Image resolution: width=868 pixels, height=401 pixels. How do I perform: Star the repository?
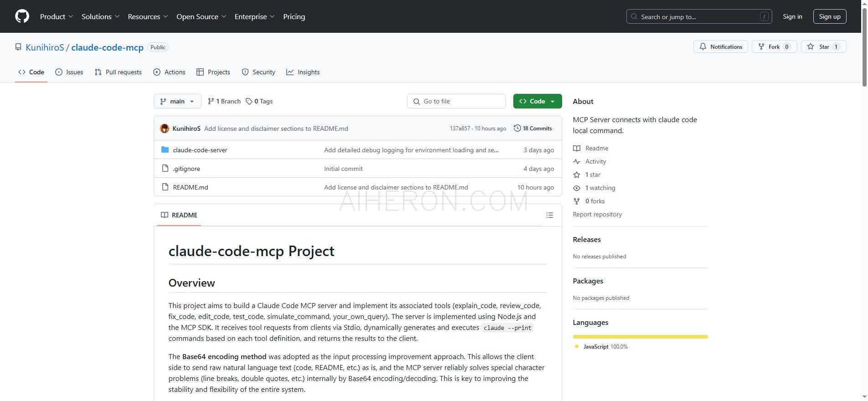(x=823, y=46)
